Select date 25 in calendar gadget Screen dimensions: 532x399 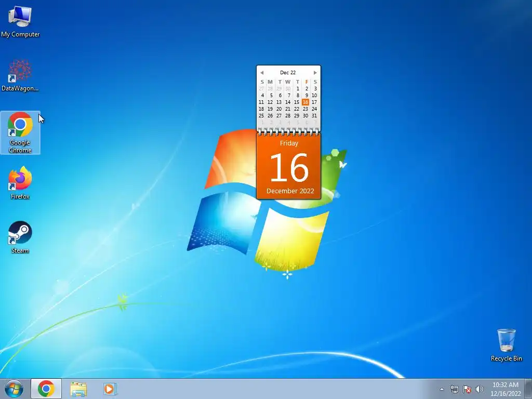click(x=261, y=116)
